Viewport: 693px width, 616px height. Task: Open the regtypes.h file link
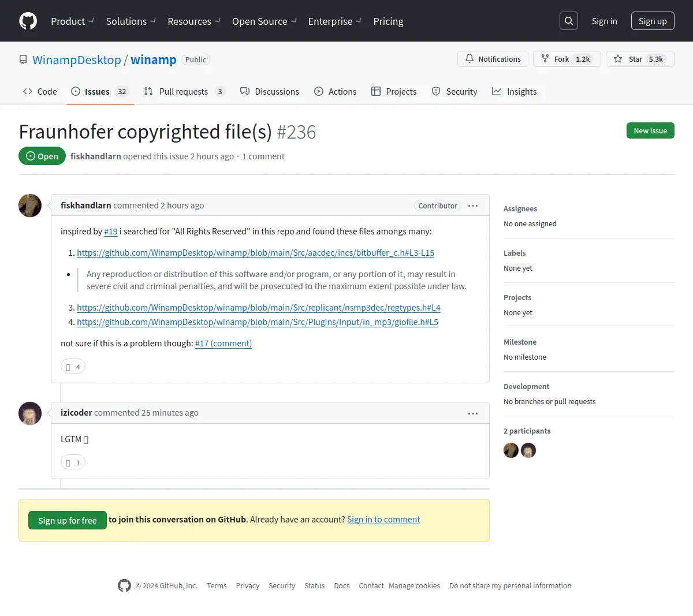(x=259, y=308)
